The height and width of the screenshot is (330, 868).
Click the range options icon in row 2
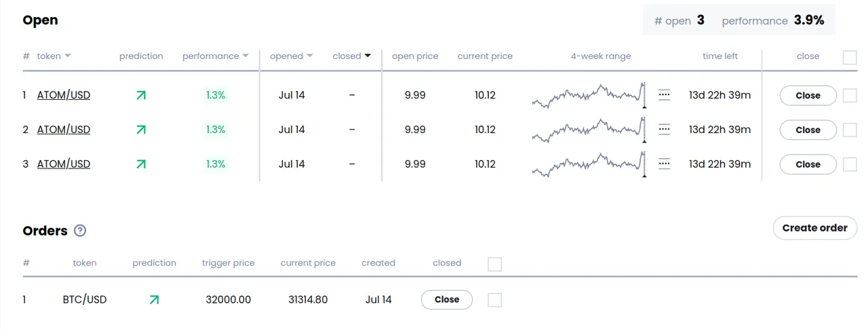pos(665,129)
